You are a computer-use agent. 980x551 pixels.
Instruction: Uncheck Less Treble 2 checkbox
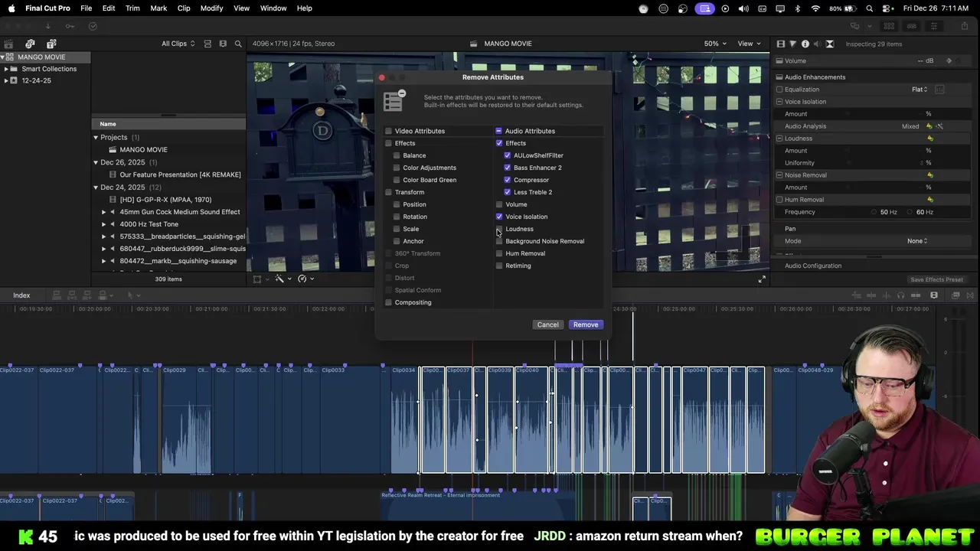click(x=507, y=192)
